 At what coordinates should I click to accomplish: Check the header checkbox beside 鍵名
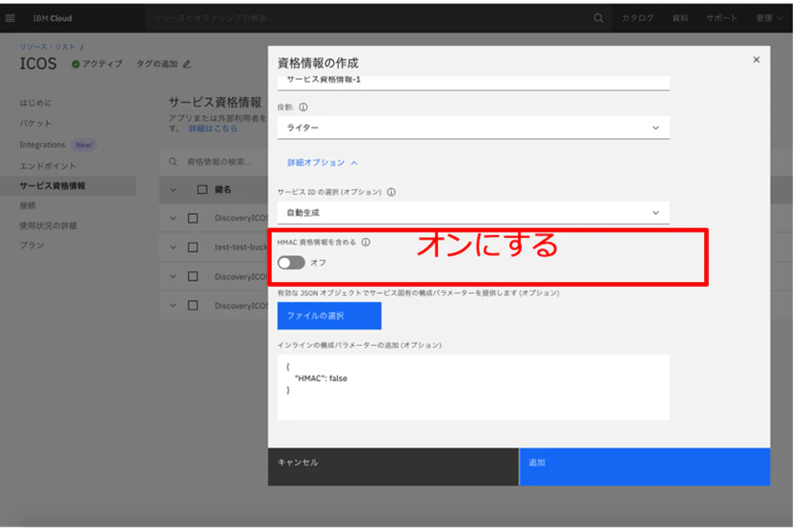(x=202, y=189)
